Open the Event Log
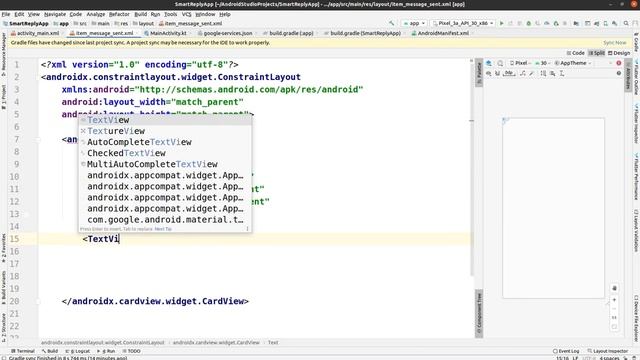The width and height of the screenshot is (640, 360). pos(566,351)
